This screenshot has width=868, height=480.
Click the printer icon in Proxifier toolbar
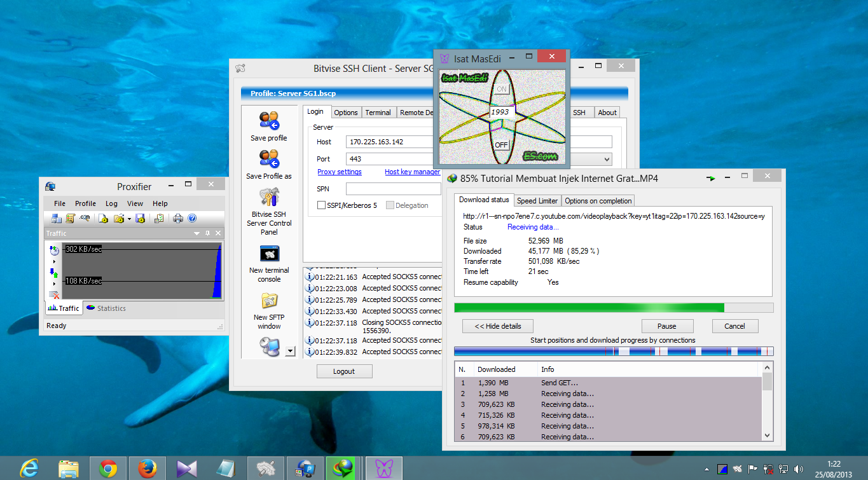177,219
